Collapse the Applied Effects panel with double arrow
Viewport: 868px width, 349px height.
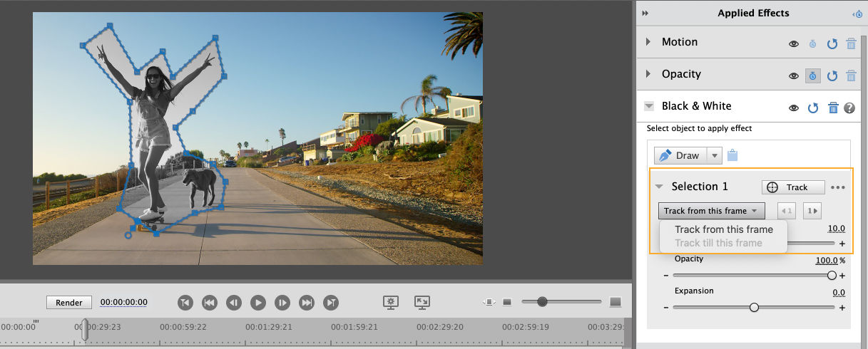click(645, 13)
